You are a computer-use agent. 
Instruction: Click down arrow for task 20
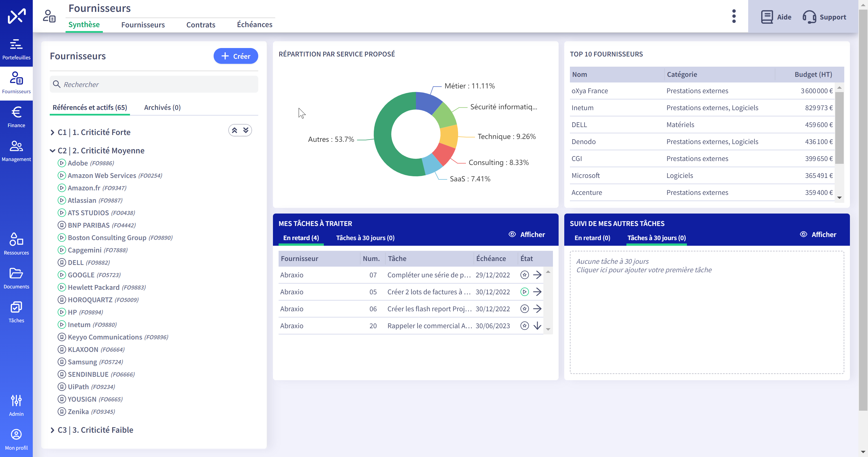click(537, 326)
